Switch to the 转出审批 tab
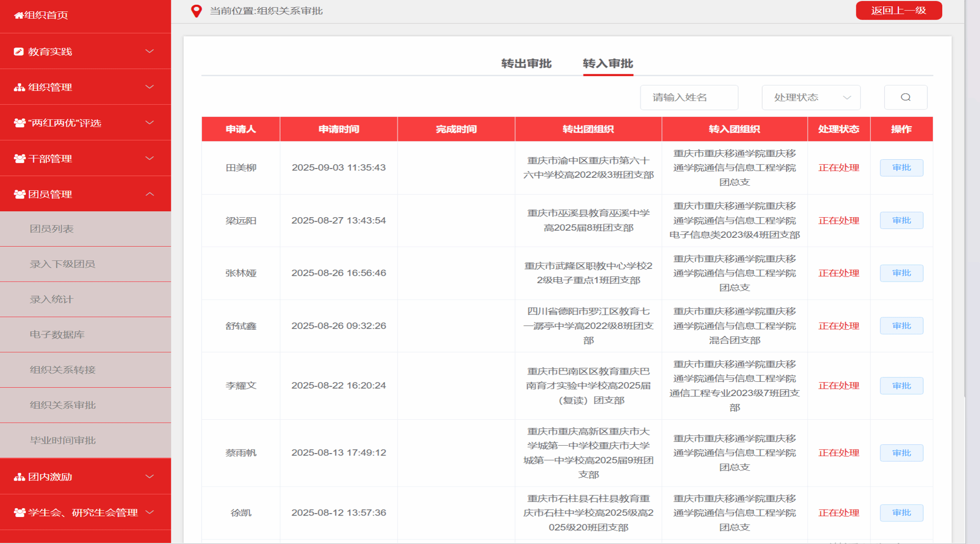 pyautogui.click(x=526, y=63)
